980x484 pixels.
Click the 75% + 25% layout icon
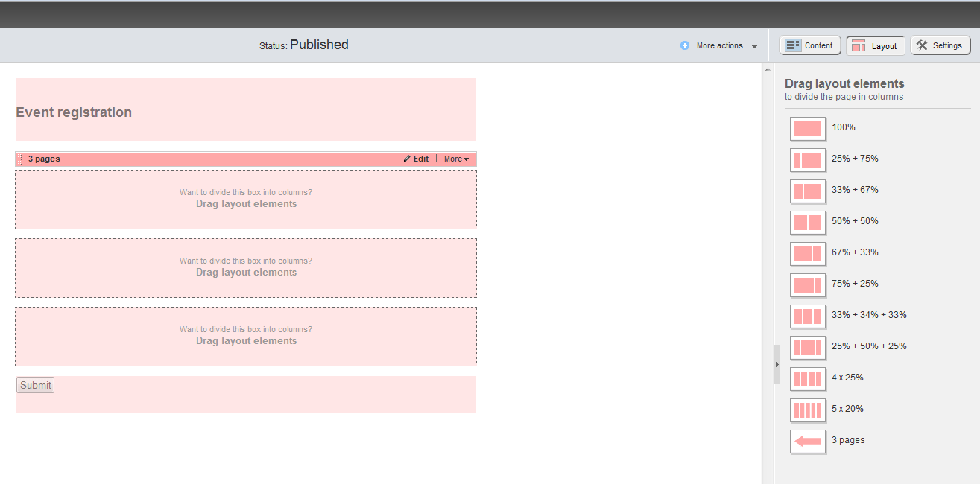tap(807, 284)
